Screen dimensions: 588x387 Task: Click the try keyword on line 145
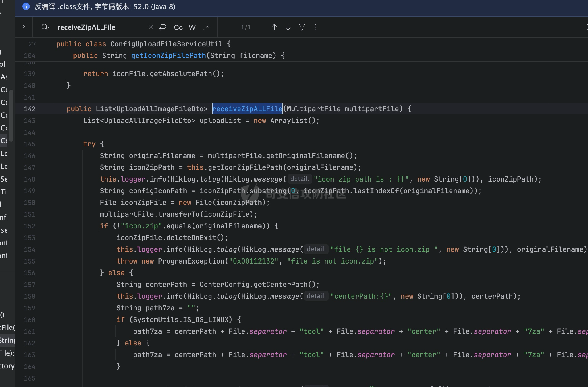(x=89, y=144)
